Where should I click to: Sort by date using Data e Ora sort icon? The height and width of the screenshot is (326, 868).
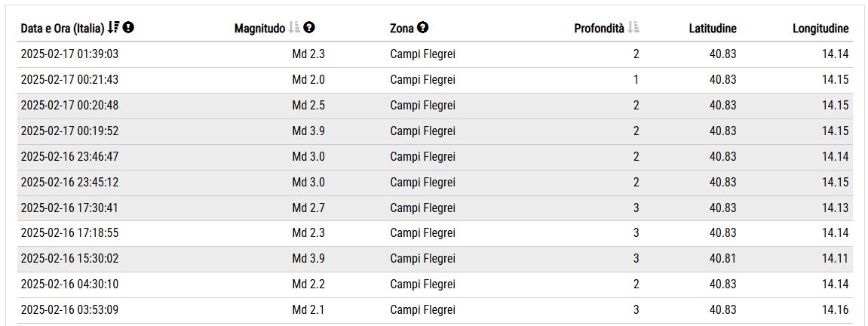pyautogui.click(x=113, y=27)
